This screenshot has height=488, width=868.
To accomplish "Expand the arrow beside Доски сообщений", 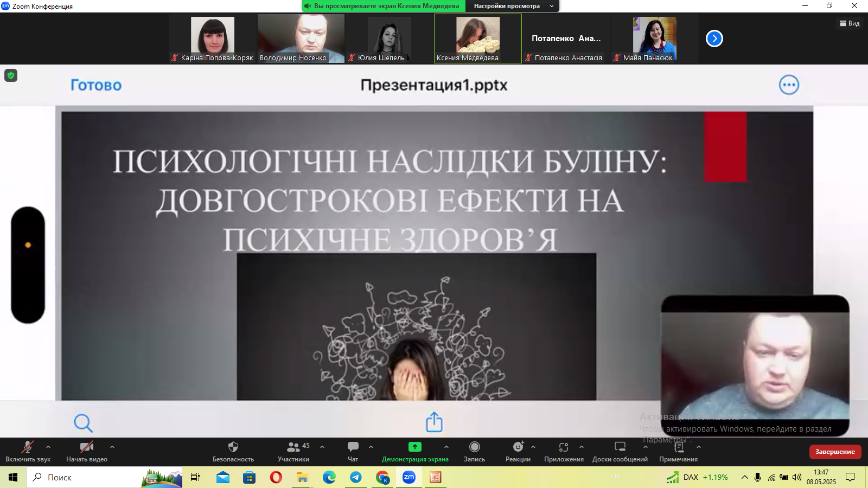I will 646,447.
